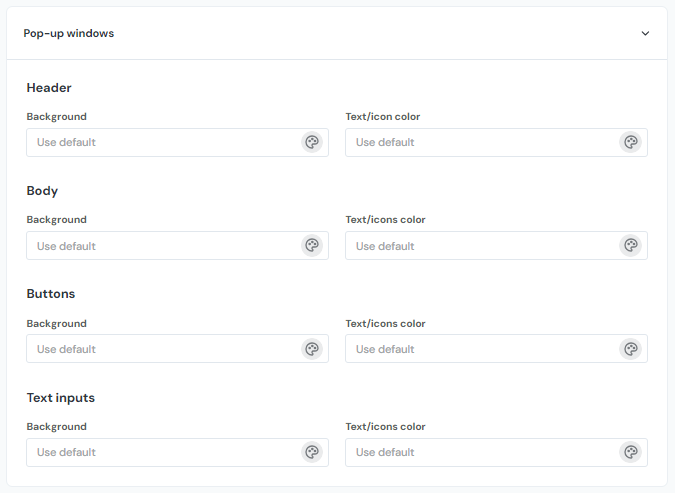Select the Buttons Text/icons color input
Viewport: 675px width, 493px height.
(x=478, y=349)
